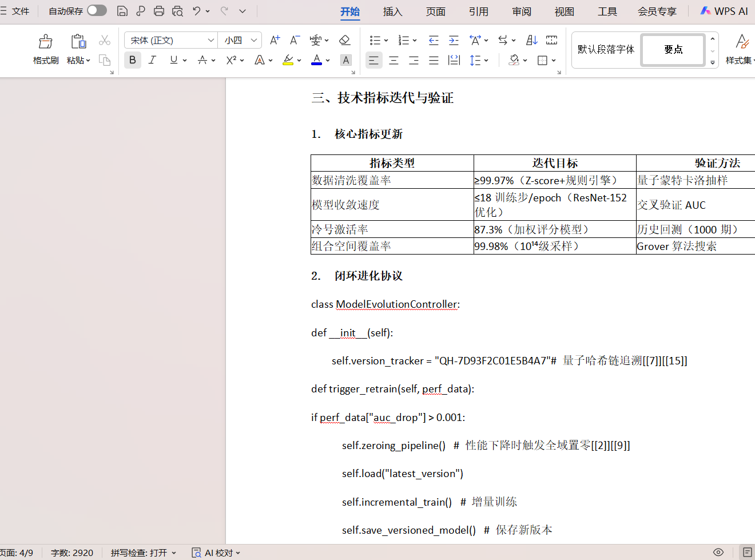The width and height of the screenshot is (755, 560).
Task: Click the WPS AI button
Action: (x=724, y=11)
